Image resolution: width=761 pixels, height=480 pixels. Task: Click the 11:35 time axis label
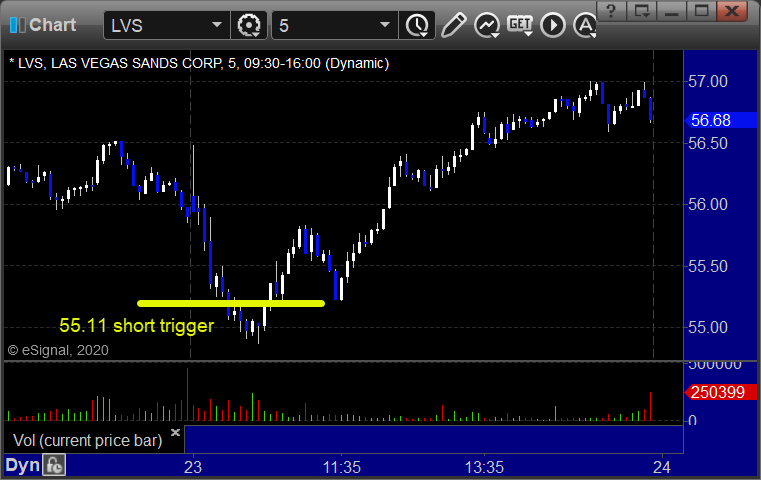coord(342,467)
